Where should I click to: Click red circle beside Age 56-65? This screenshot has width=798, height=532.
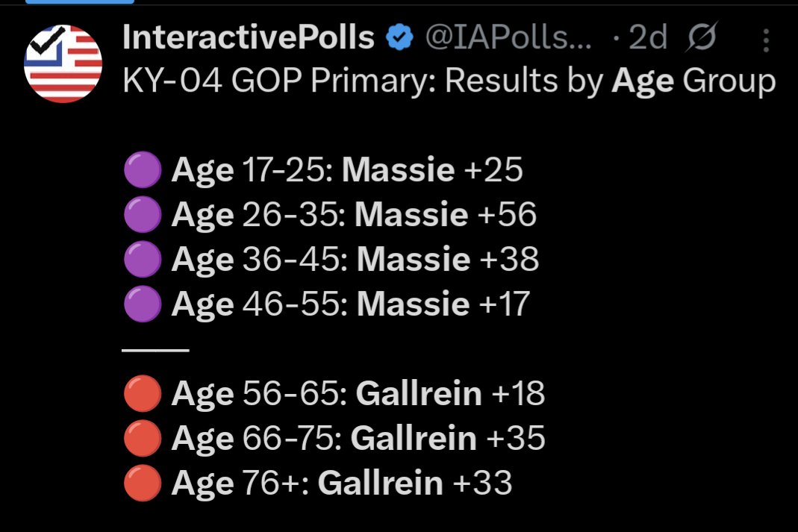pos(143,393)
